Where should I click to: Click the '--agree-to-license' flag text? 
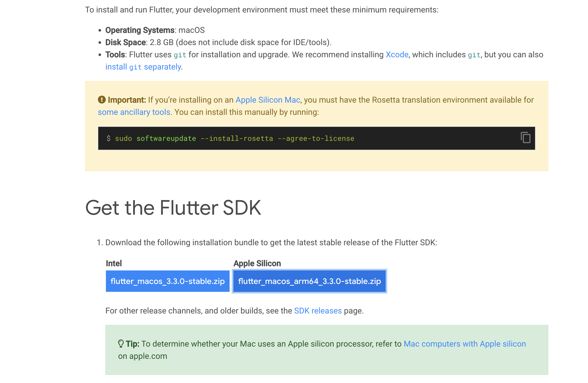click(316, 139)
